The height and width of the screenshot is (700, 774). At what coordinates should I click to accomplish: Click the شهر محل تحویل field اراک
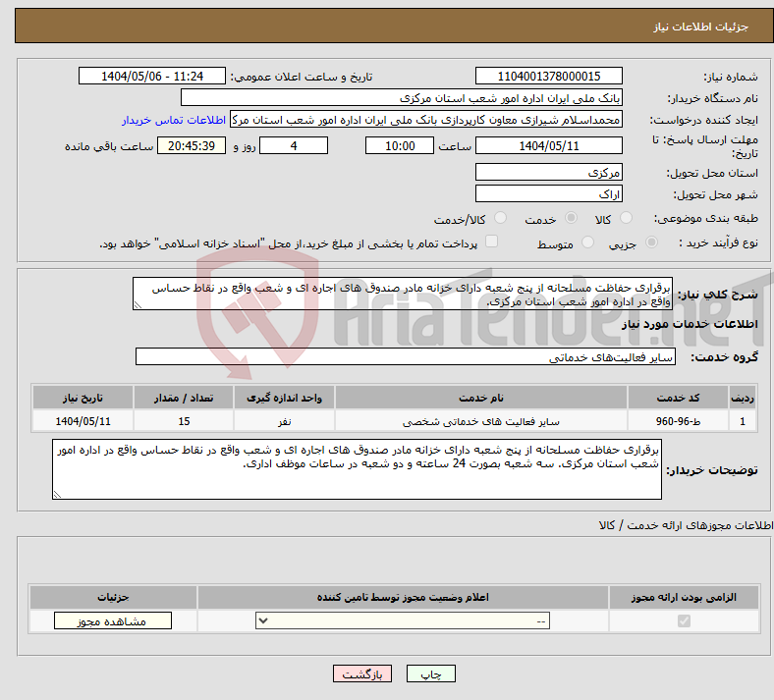click(x=548, y=193)
